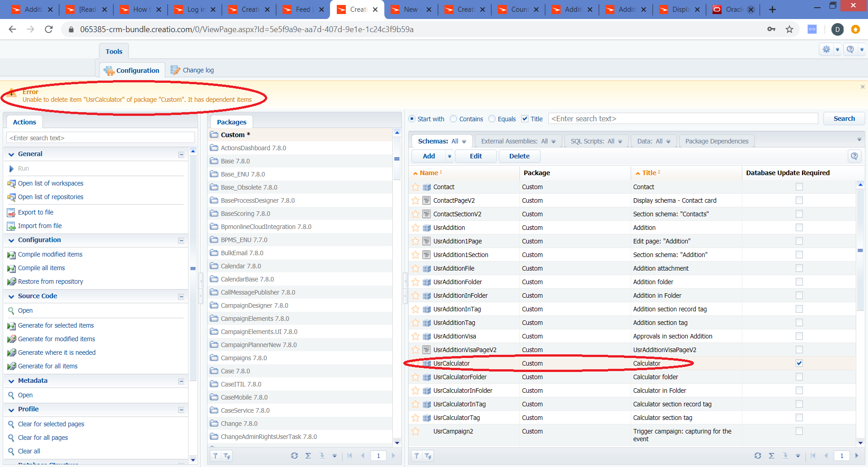Viewport: 868px width, 467px height.
Task: Switch to the Change log tab
Action: pos(192,71)
